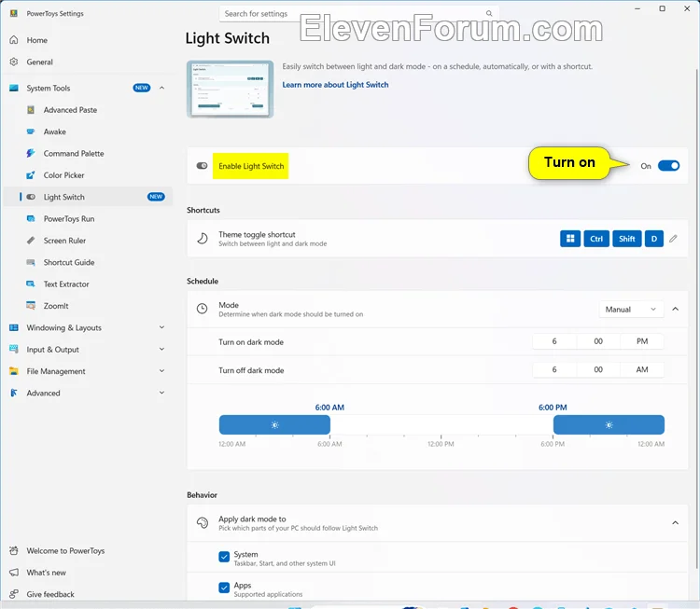Edit theme toggle shortcut pencil icon
The image size is (700, 609).
pyautogui.click(x=673, y=239)
